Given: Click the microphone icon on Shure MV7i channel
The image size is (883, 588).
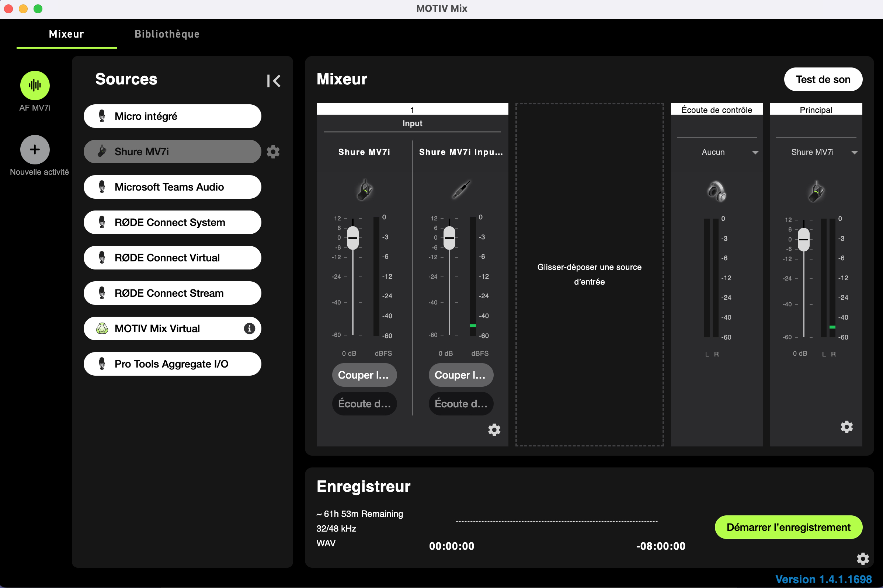Looking at the screenshot, I should 364,190.
